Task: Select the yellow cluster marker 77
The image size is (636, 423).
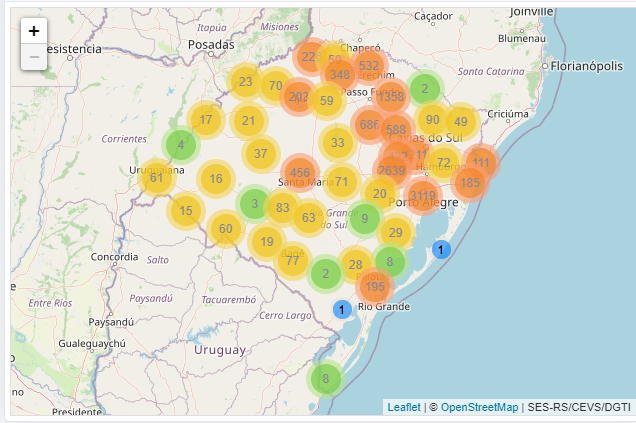Action: click(292, 261)
